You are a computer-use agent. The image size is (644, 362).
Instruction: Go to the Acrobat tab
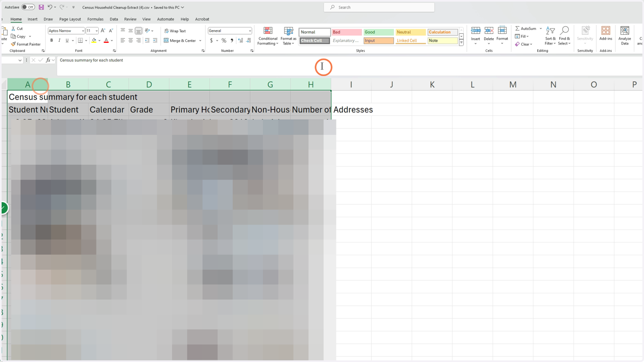coord(202,19)
